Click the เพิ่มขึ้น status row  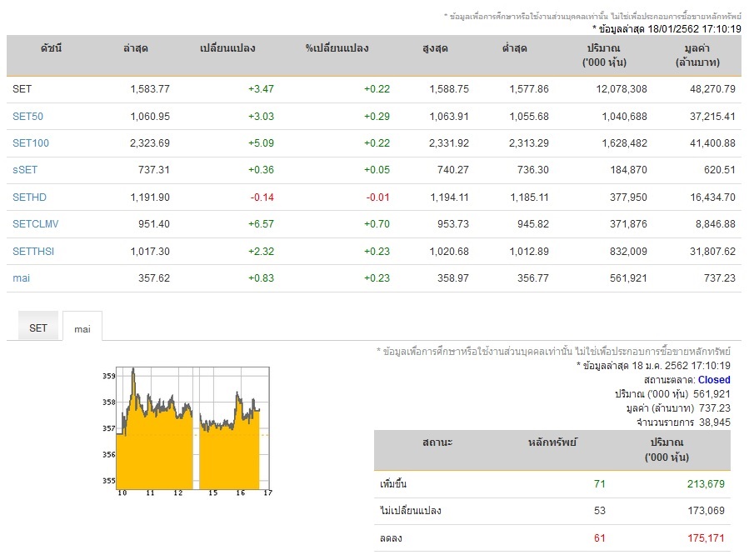[552, 484]
